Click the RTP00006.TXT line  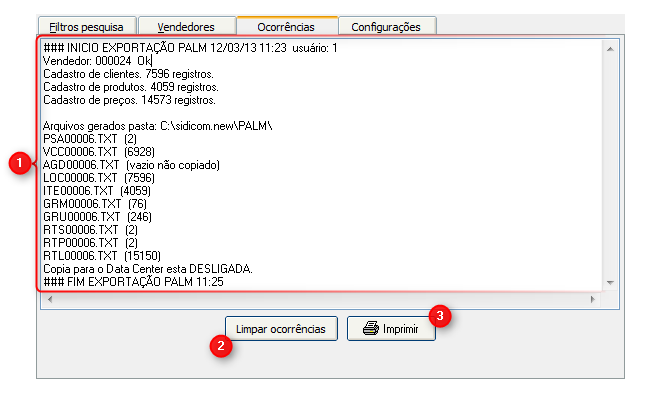click(90, 243)
